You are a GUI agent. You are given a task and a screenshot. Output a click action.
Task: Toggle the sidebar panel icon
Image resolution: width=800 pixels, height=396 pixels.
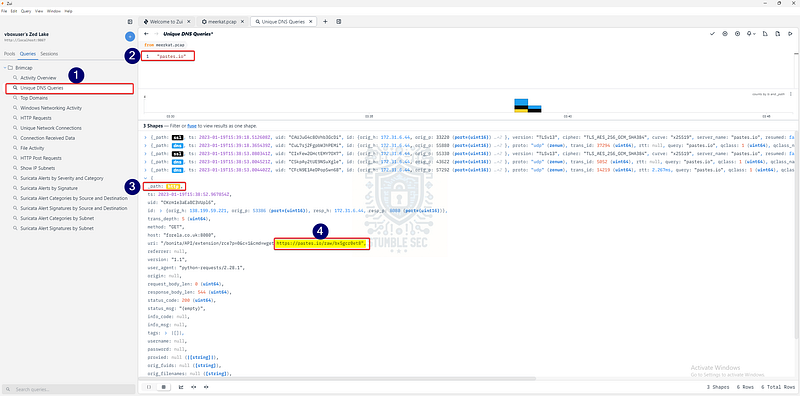click(x=130, y=21)
